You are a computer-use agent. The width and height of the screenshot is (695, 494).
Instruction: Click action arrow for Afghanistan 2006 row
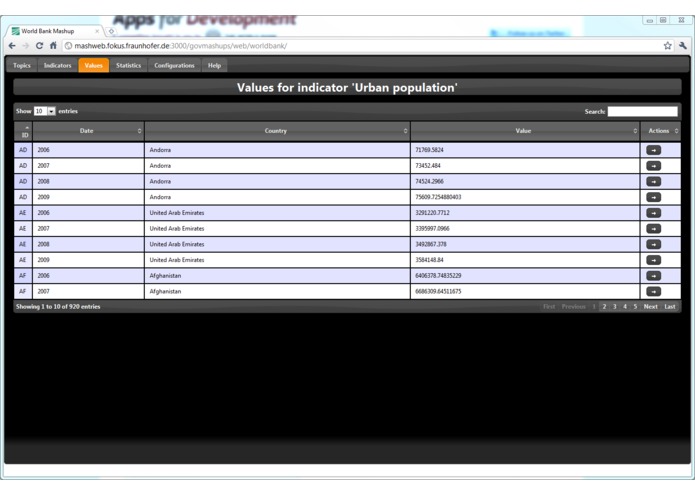tap(653, 276)
